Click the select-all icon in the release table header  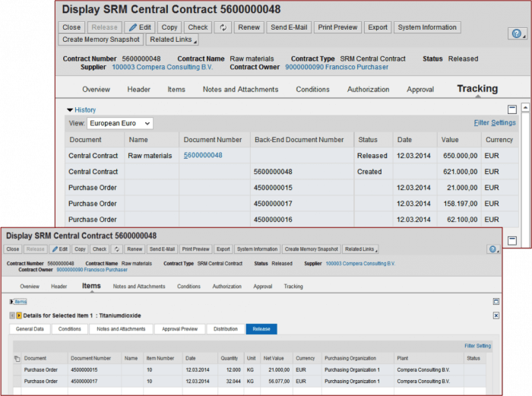coord(17,358)
